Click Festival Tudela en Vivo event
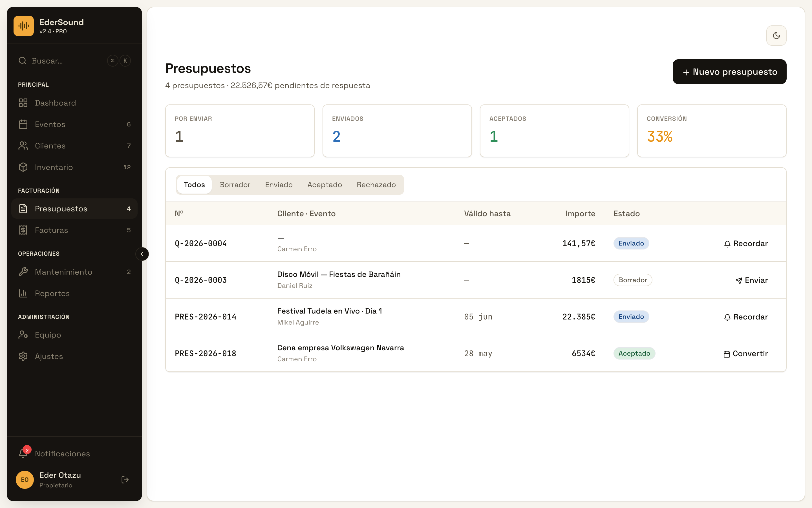 tap(330, 311)
